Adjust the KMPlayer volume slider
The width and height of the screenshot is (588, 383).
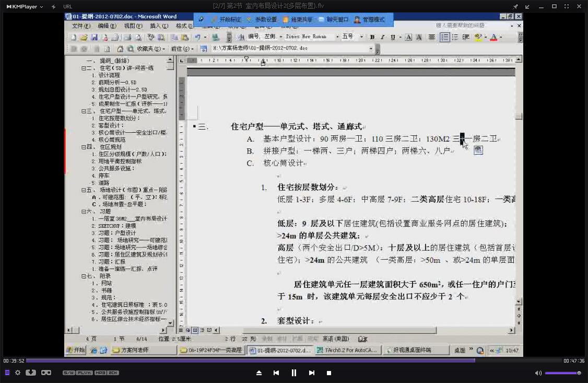click(x=563, y=373)
